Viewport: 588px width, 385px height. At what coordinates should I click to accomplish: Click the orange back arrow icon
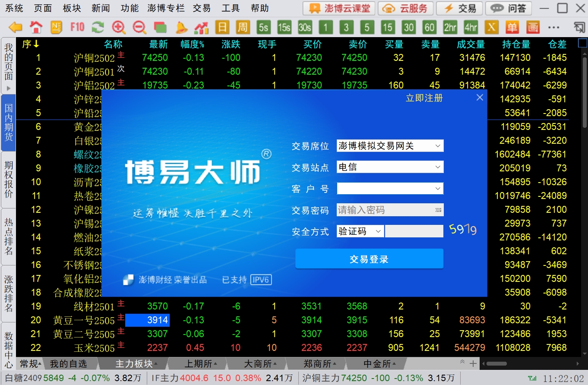click(x=16, y=28)
